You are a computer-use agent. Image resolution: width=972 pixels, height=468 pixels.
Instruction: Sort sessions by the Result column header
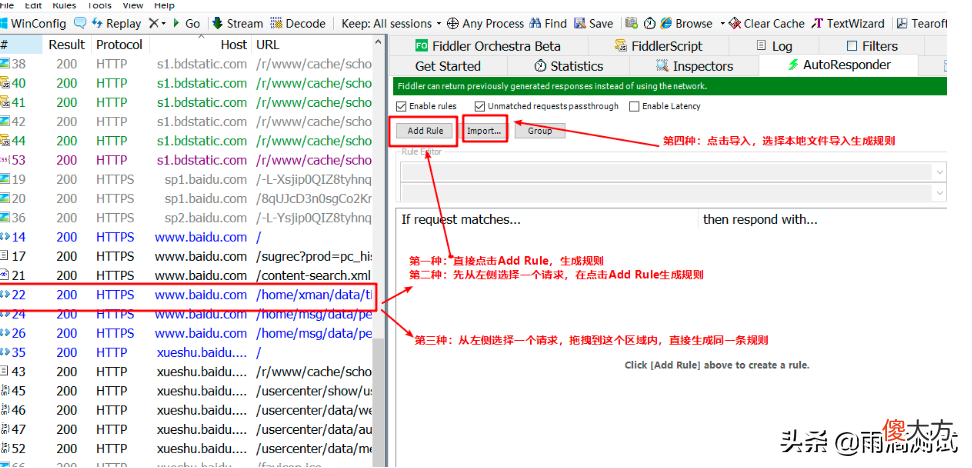[66, 45]
